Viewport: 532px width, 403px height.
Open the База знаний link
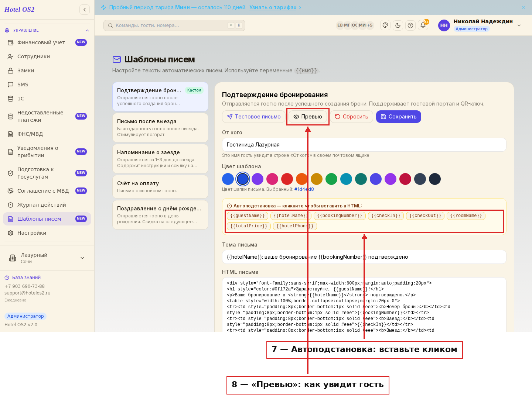tap(26, 278)
